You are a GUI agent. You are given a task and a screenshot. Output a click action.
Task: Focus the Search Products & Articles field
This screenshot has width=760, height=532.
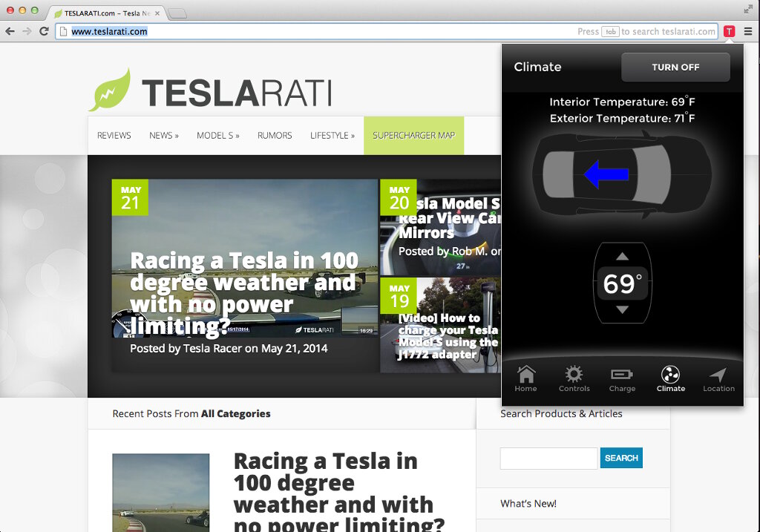tap(548, 458)
